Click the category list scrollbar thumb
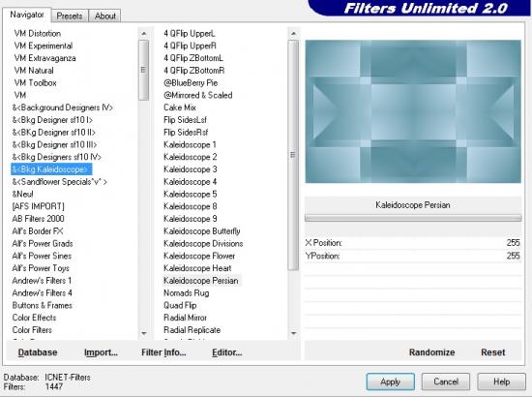The width and height of the screenshot is (532, 397). pyautogui.click(x=144, y=71)
